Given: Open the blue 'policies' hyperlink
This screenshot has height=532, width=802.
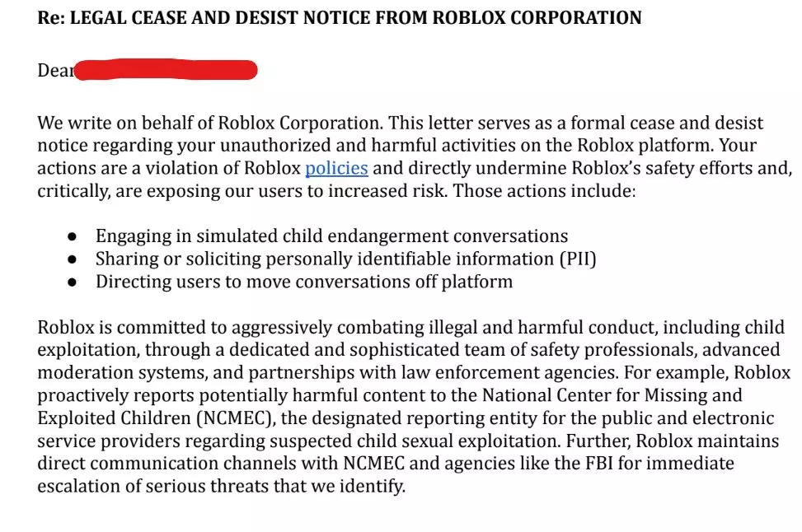Looking at the screenshot, I should (x=336, y=168).
